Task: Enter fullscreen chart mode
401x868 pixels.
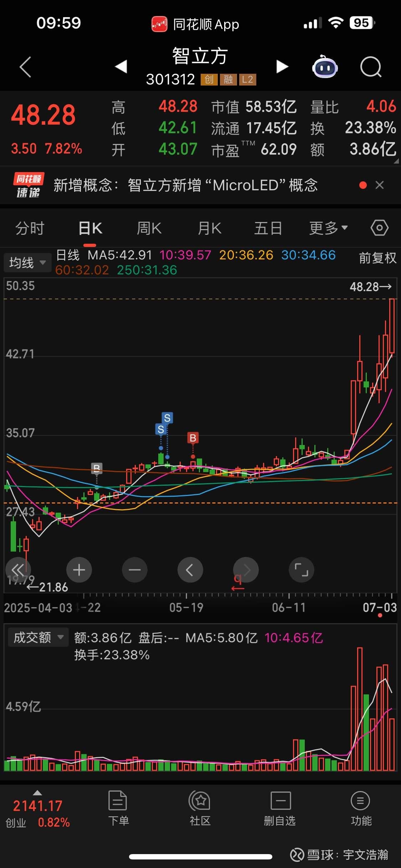Action: click(302, 570)
